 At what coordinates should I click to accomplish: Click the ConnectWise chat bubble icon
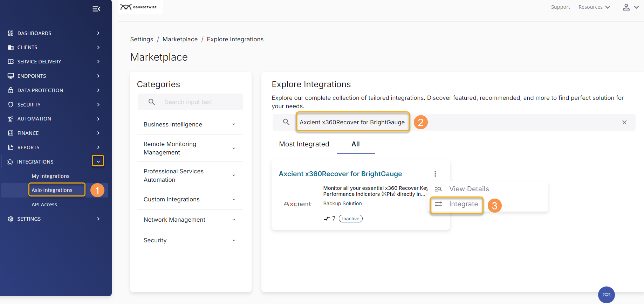pyautogui.click(x=607, y=295)
